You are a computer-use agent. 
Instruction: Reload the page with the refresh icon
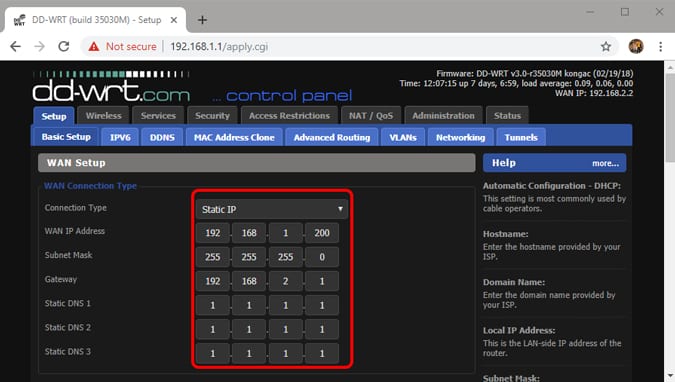pos(64,47)
